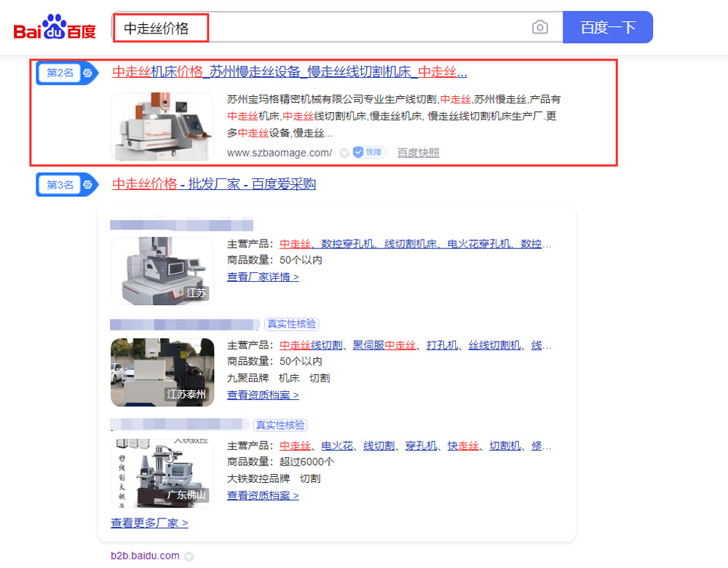
Task: Click the small icon beside b2b.baidu.com
Action: [189, 556]
